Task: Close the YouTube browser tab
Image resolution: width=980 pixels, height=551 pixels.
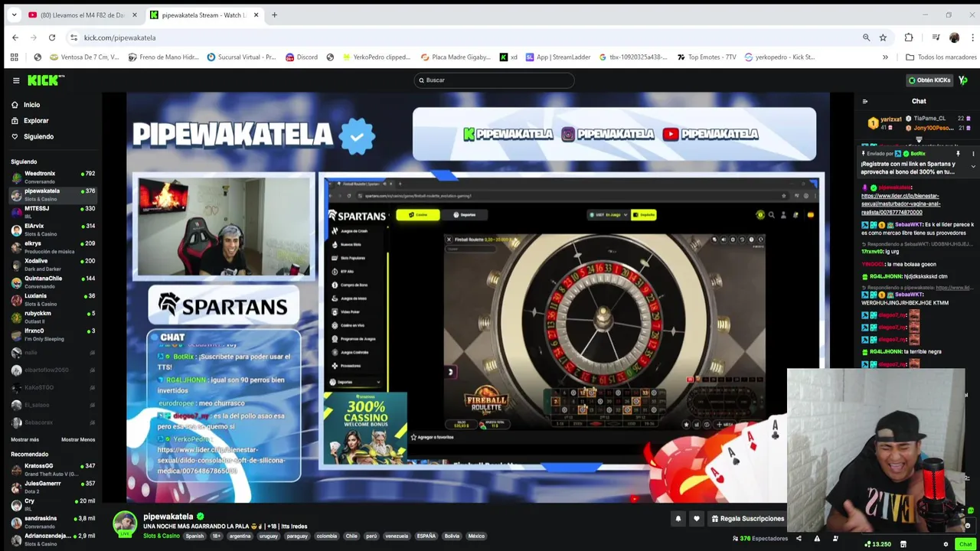Action: [x=135, y=15]
